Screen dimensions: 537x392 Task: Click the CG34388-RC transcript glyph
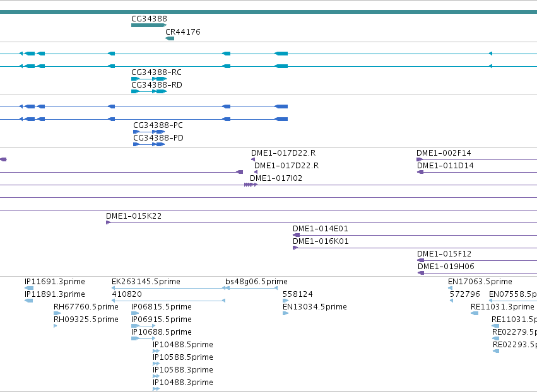pos(149,79)
